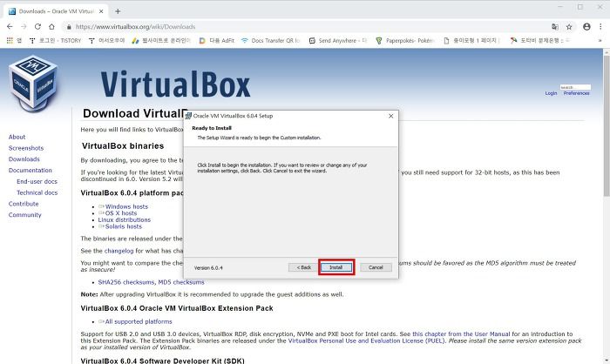
Task: Click the Solaris hosts download link
Action: pos(124,226)
